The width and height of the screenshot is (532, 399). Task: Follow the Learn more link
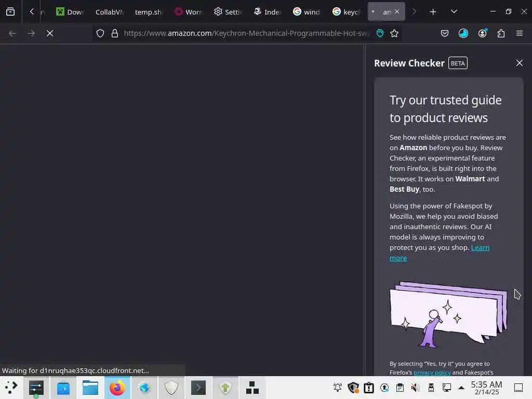pyautogui.click(x=440, y=253)
